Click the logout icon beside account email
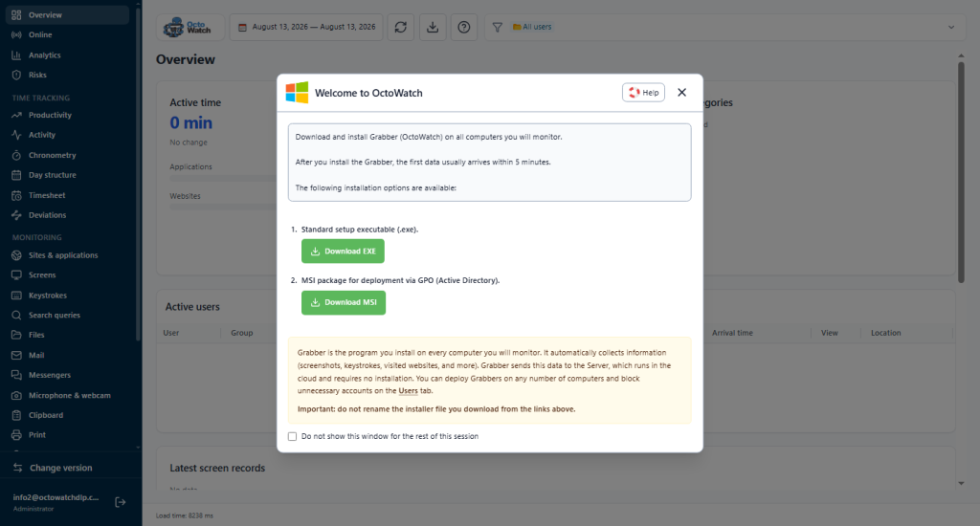Viewport: 980px width, 526px height. 121,502
